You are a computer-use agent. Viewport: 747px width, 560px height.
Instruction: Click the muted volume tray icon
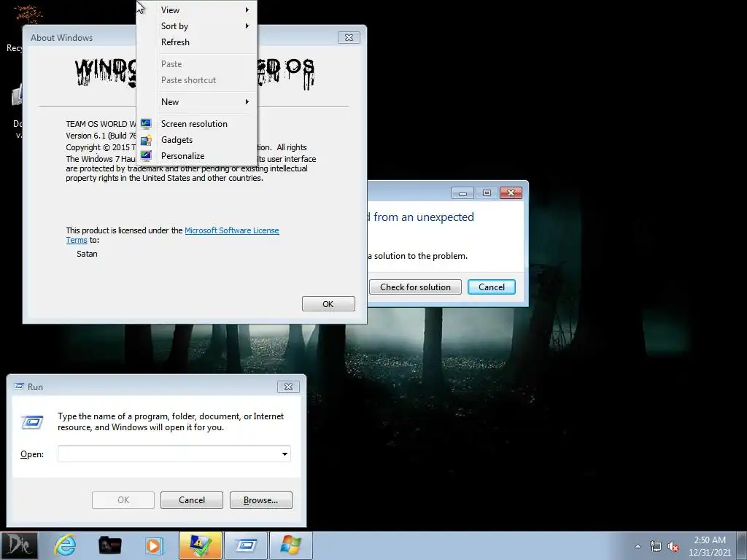point(673,547)
